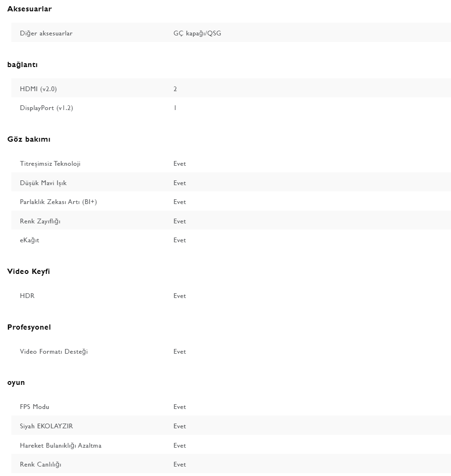This screenshot has height=476, width=451.
Task: Select the Düşük Mavi Işık row
Action: pyautogui.click(x=231, y=182)
